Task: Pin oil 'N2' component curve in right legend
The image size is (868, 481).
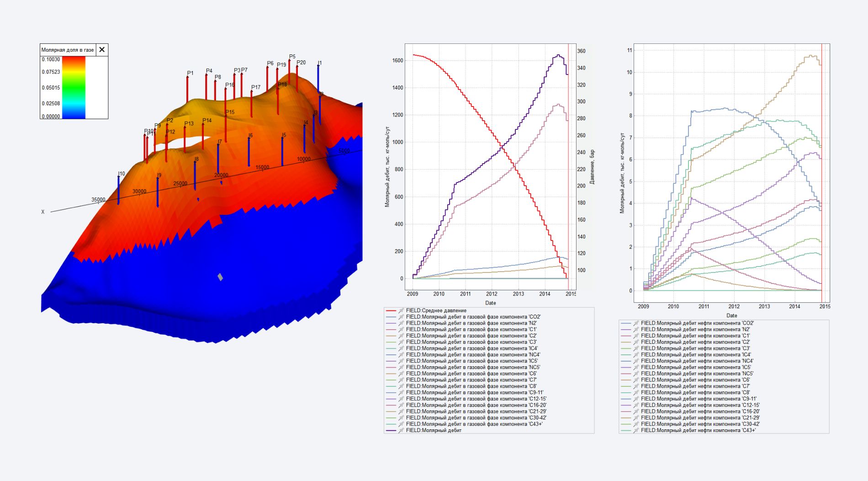Action: coord(635,329)
